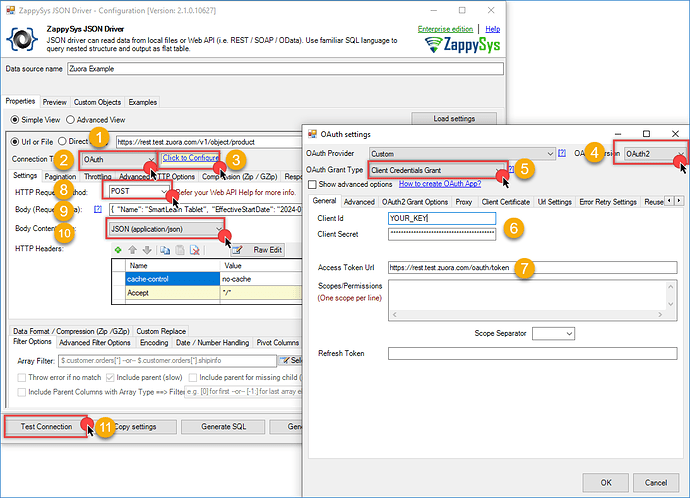Click the Data source name field

click(285, 69)
